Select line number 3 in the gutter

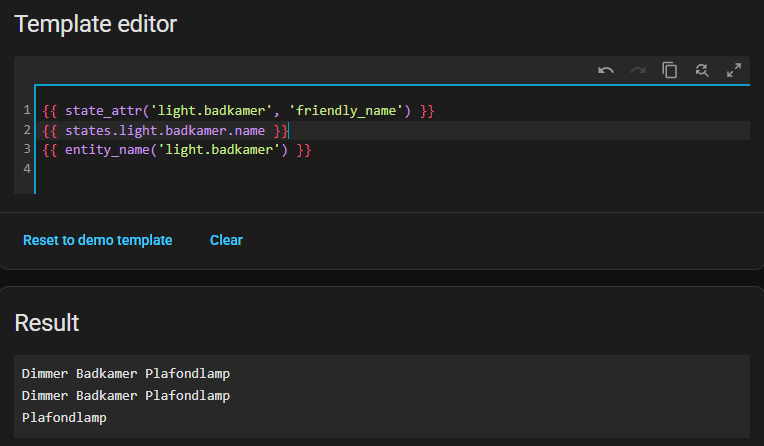coord(27,150)
